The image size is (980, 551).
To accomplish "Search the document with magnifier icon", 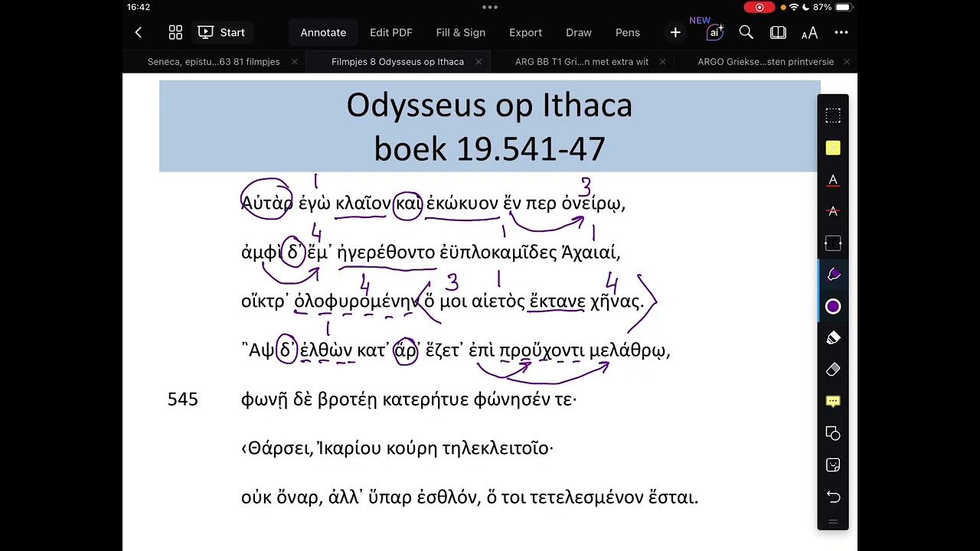I will tap(746, 32).
